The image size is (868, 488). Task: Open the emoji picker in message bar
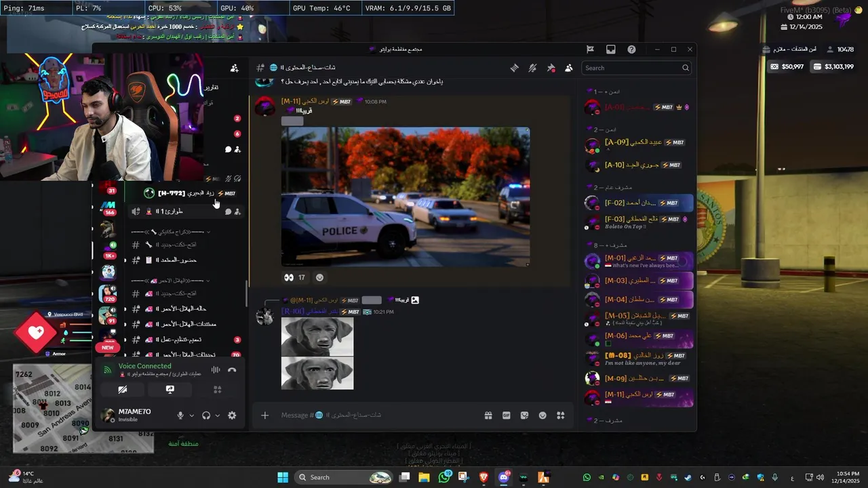point(542,415)
